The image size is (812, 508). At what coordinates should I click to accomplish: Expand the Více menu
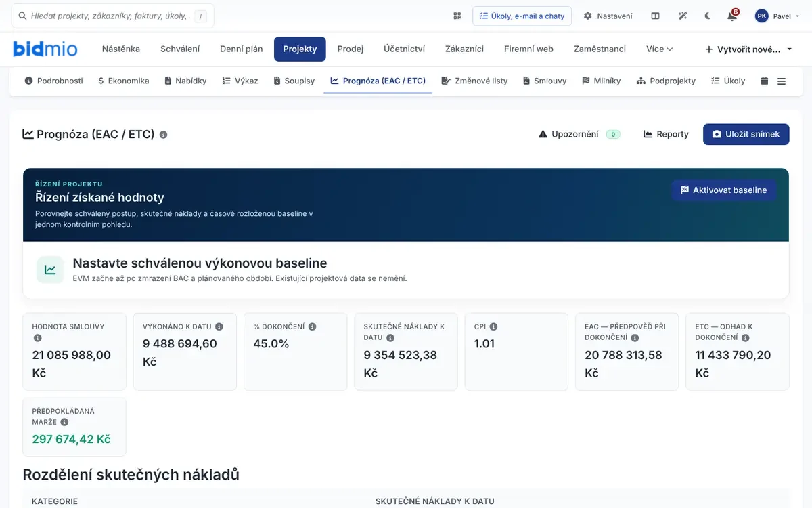[x=660, y=49]
